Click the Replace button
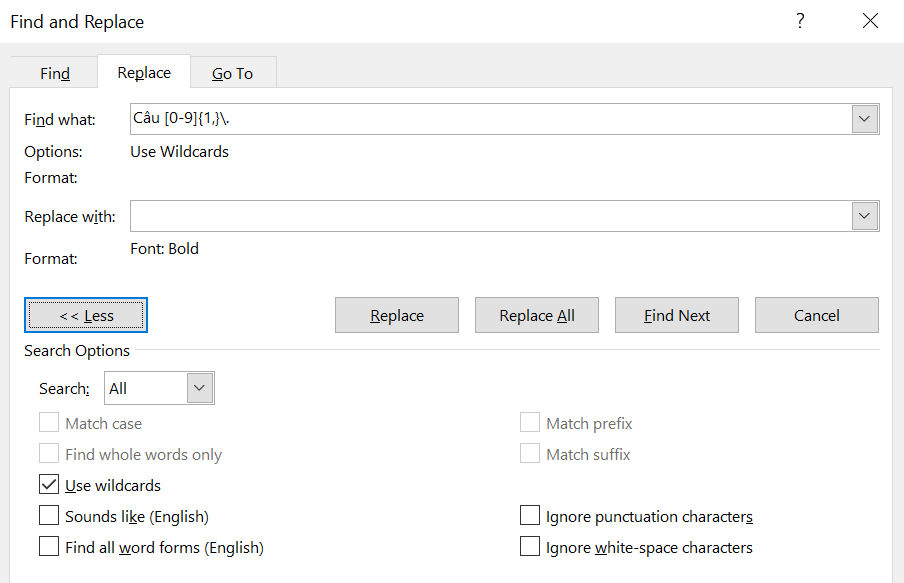 pos(397,315)
